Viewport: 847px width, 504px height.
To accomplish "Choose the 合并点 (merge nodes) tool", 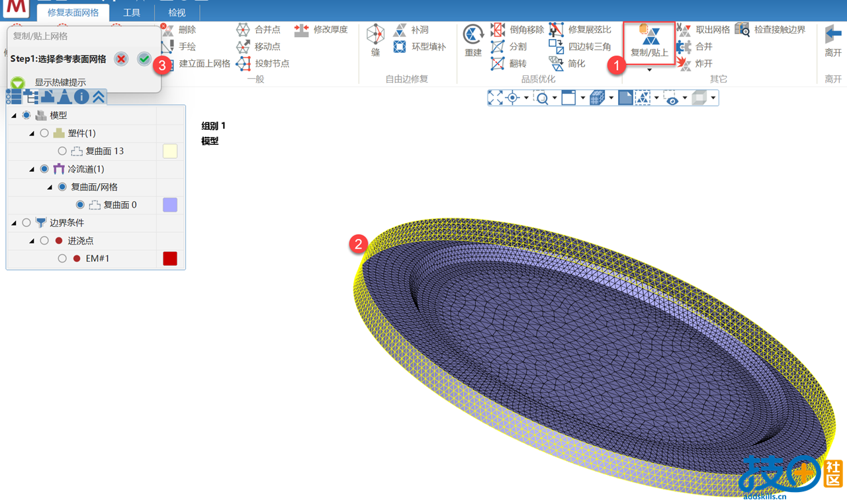I will [x=259, y=30].
